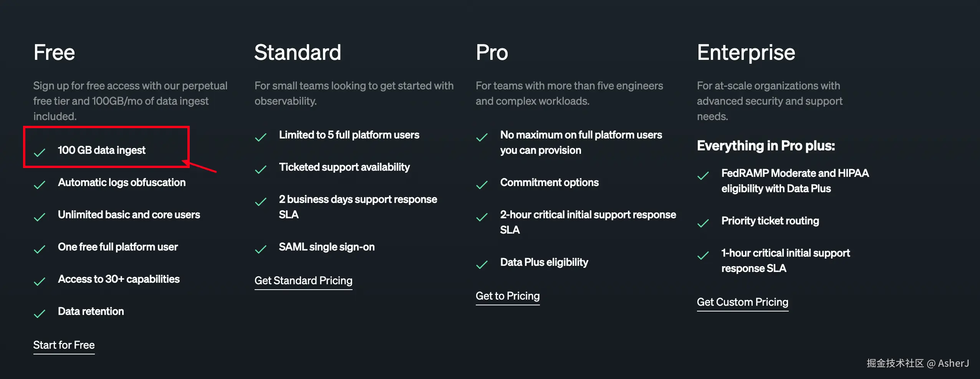Select the Enterprise plan heading
The image size is (980, 379).
pyautogui.click(x=746, y=53)
